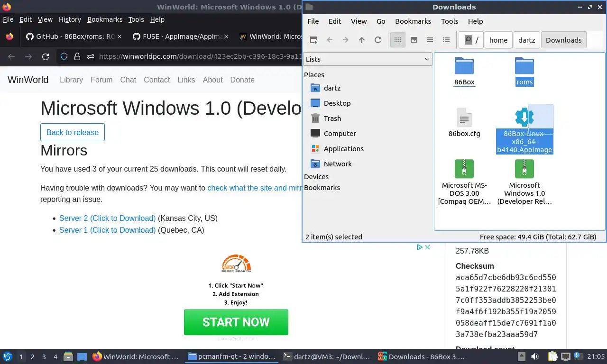Select the 86box.cfg file

click(x=464, y=122)
